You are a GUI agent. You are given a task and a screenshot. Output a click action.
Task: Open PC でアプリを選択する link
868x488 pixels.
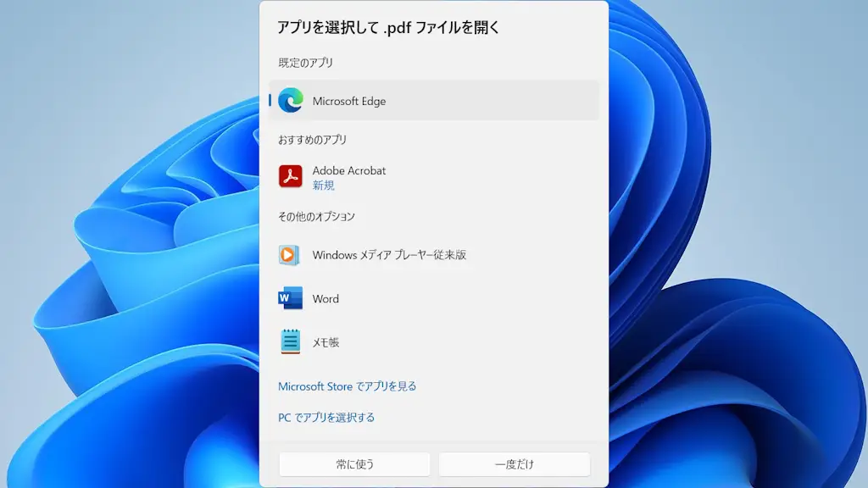coord(326,417)
